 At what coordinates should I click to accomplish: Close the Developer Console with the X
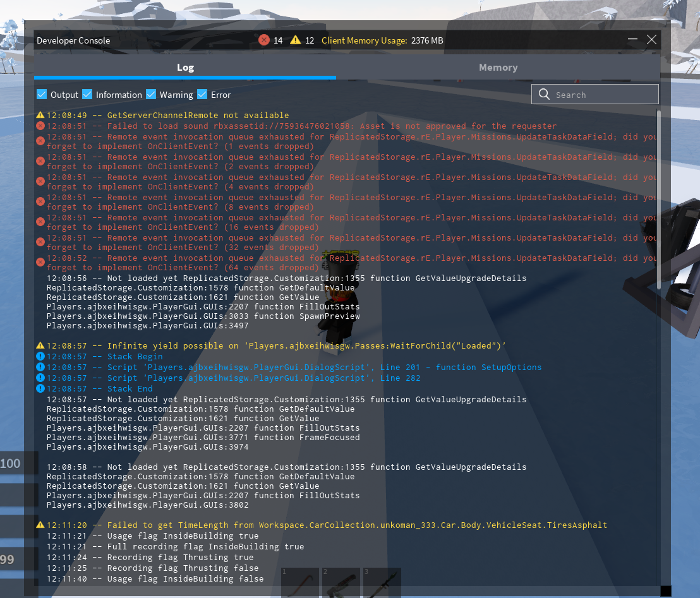(652, 40)
